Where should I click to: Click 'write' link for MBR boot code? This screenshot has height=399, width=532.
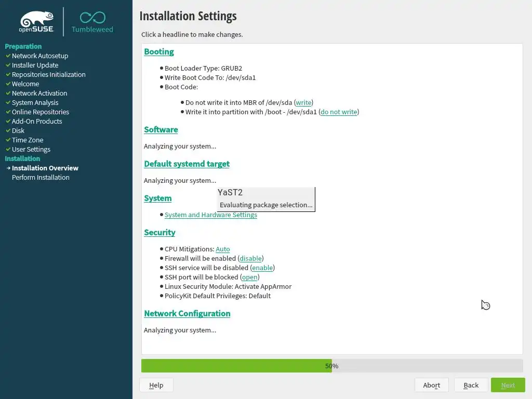click(303, 102)
